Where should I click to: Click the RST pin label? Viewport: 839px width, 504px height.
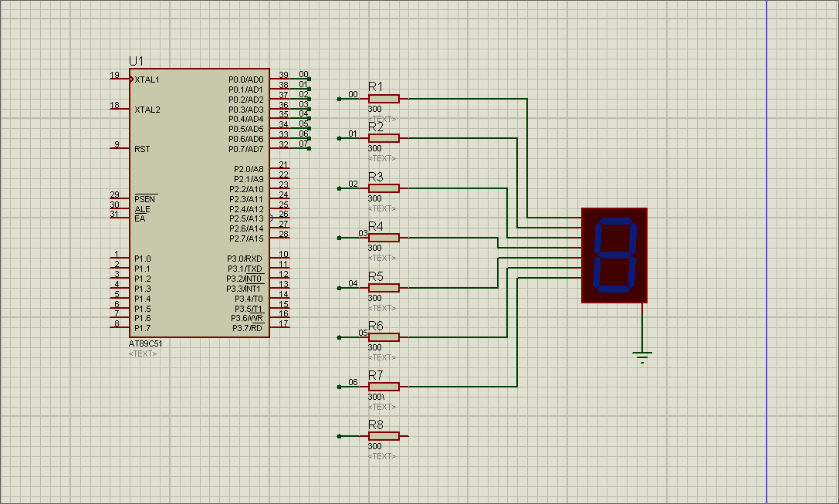tap(142, 149)
